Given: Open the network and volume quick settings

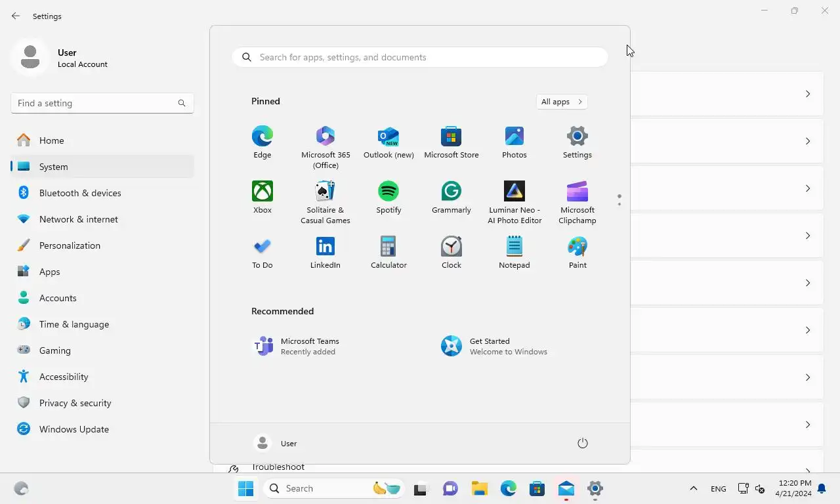Looking at the screenshot, I should [751, 488].
